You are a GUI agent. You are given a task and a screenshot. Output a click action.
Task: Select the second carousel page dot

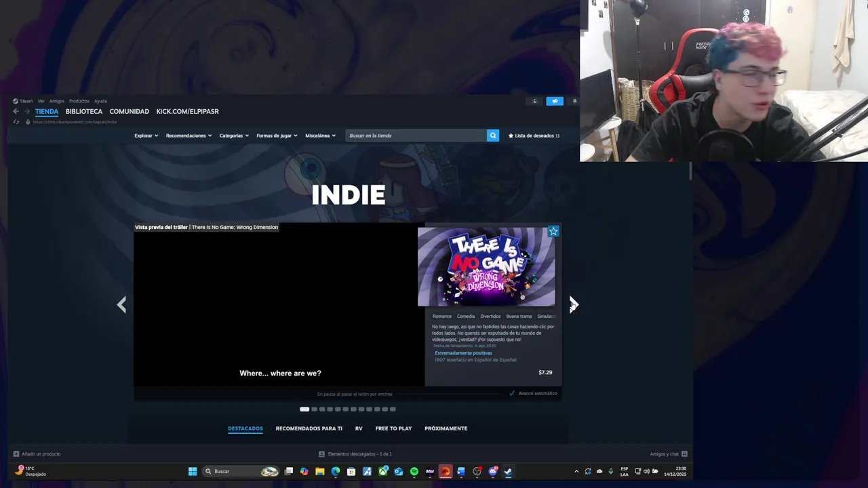tap(314, 409)
